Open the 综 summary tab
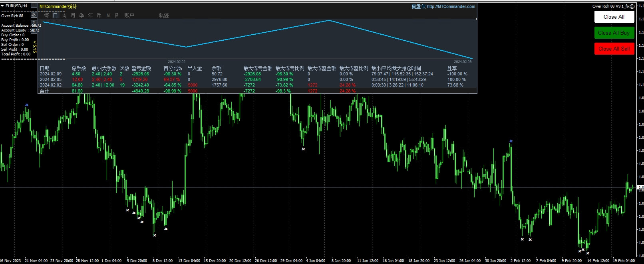 [46, 15]
